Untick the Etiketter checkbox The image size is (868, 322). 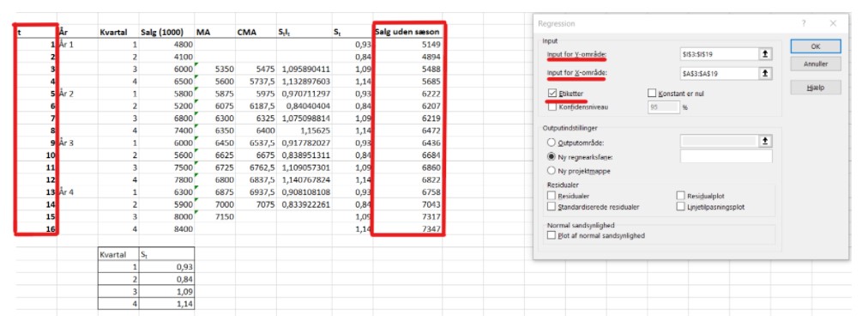pos(552,94)
